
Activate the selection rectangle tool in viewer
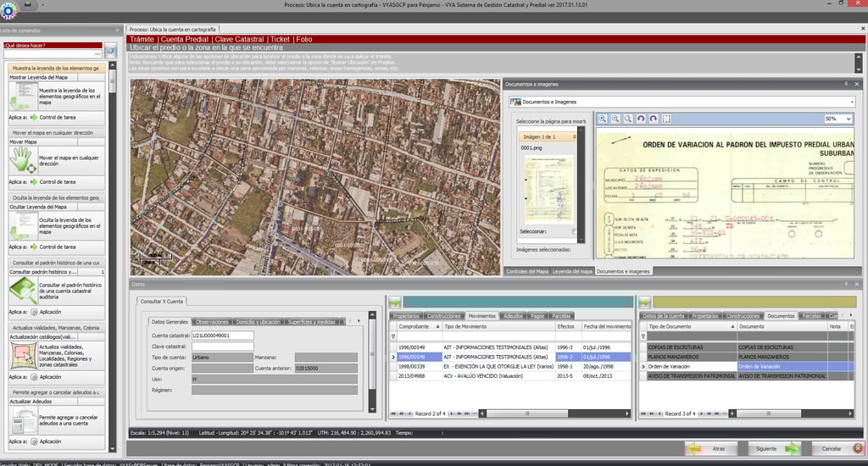tap(666, 119)
